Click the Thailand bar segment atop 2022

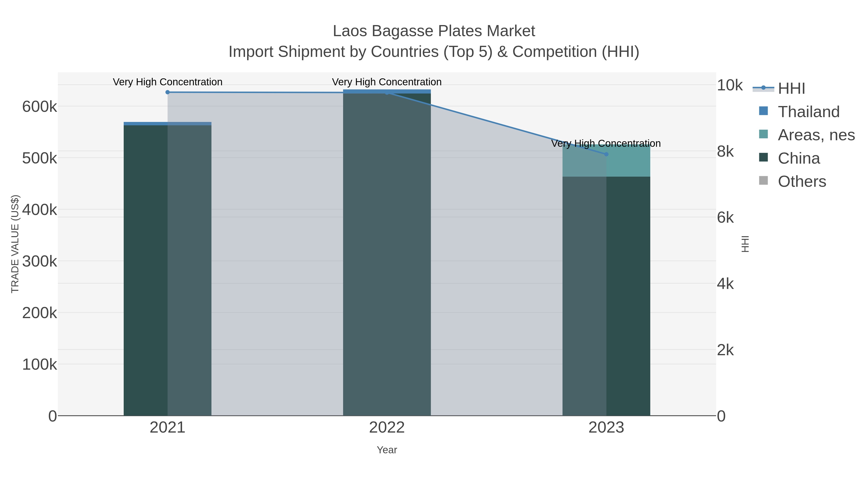click(x=387, y=92)
